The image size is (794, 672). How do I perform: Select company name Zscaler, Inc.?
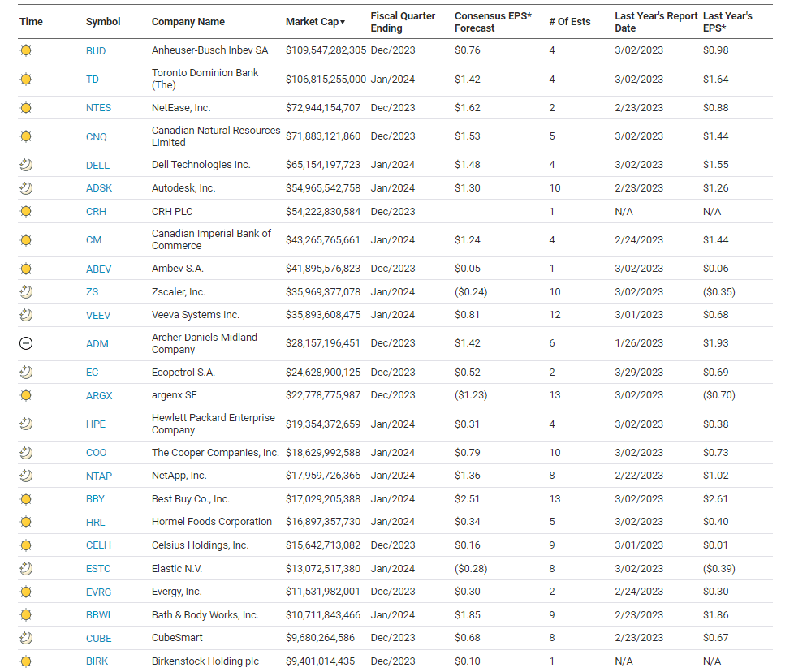(x=179, y=292)
